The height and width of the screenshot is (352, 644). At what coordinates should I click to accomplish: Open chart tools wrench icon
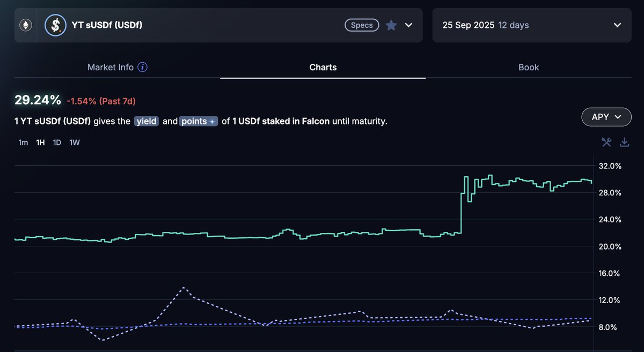tap(606, 142)
